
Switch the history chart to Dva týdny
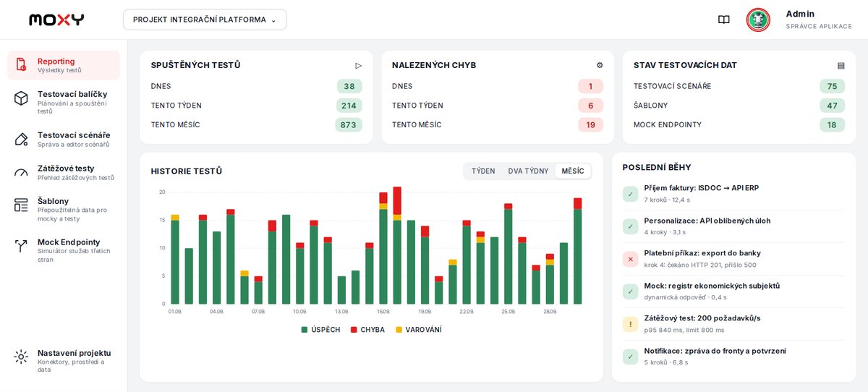click(x=528, y=171)
